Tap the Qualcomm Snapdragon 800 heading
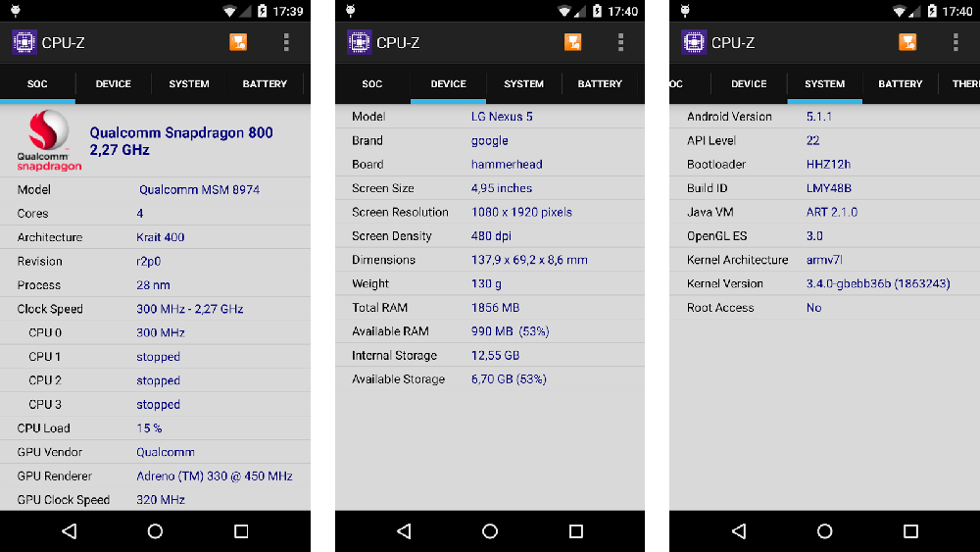Viewport: 980px width, 552px height. 181,140
